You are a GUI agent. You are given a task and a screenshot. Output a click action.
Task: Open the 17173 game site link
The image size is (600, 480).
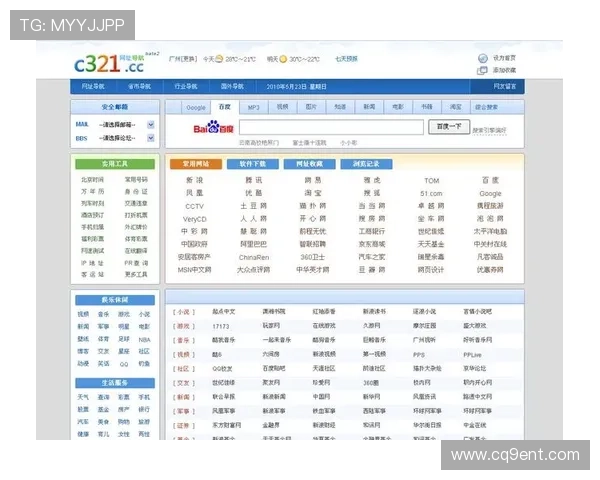point(221,327)
